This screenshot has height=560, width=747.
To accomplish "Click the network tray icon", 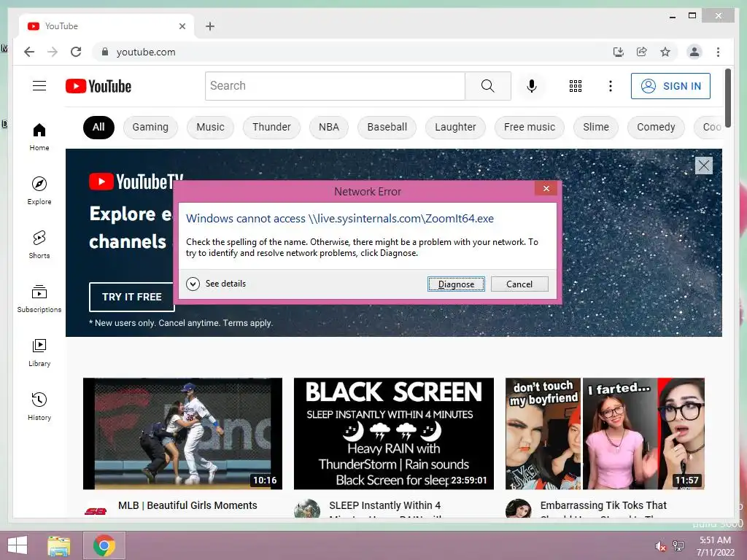I will pyautogui.click(x=678, y=545).
